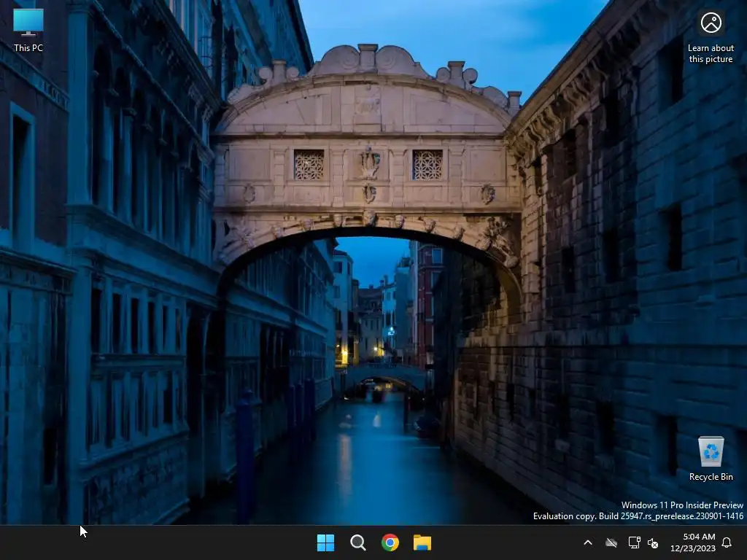Click the OneDrive cloud tray icon
Image resolution: width=747 pixels, height=560 pixels.
[611, 542]
